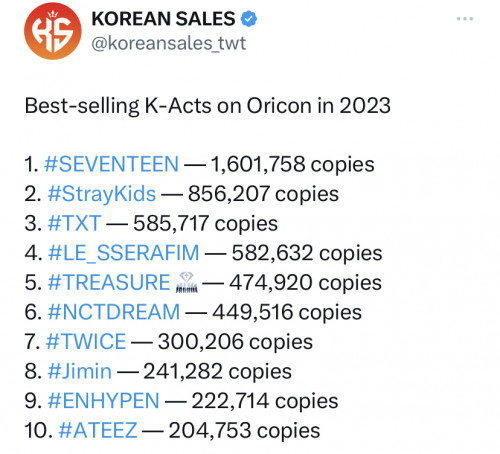
Task: Open the #ATEEZ hashtag
Action: [x=98, y=431]
